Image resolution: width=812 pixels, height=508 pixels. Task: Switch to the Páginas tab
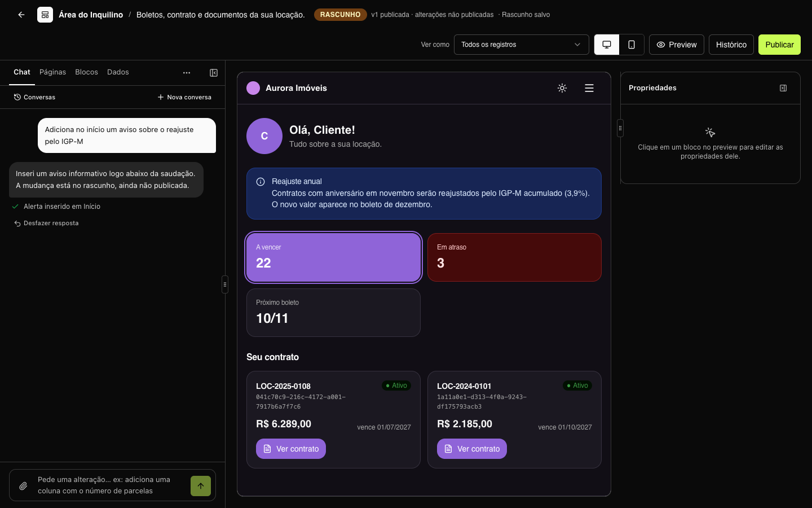tap(52, 72)
